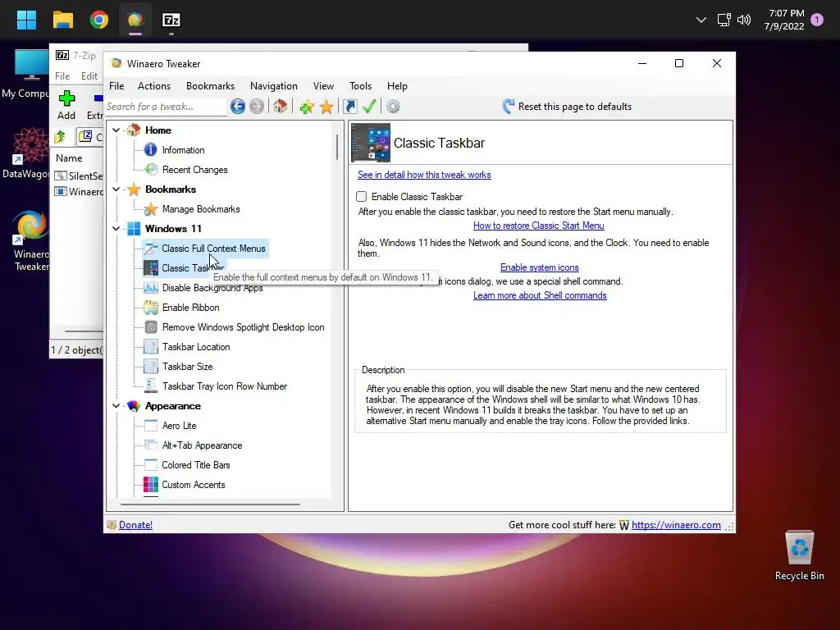The image size is (840, 630).
Task: Click the greyed forward arrow toolbar button
Action: pyautogui.click(x=257, y=107)
